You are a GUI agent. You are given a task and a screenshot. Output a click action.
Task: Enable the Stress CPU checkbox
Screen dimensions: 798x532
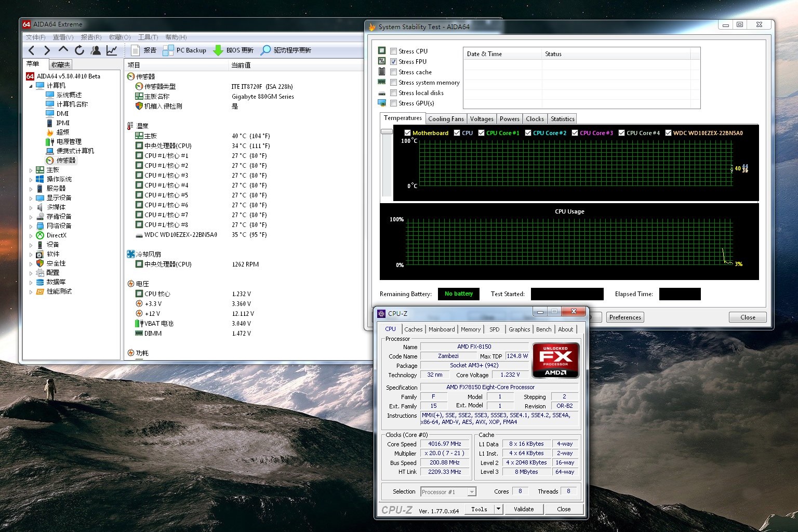tap(393, 51)
